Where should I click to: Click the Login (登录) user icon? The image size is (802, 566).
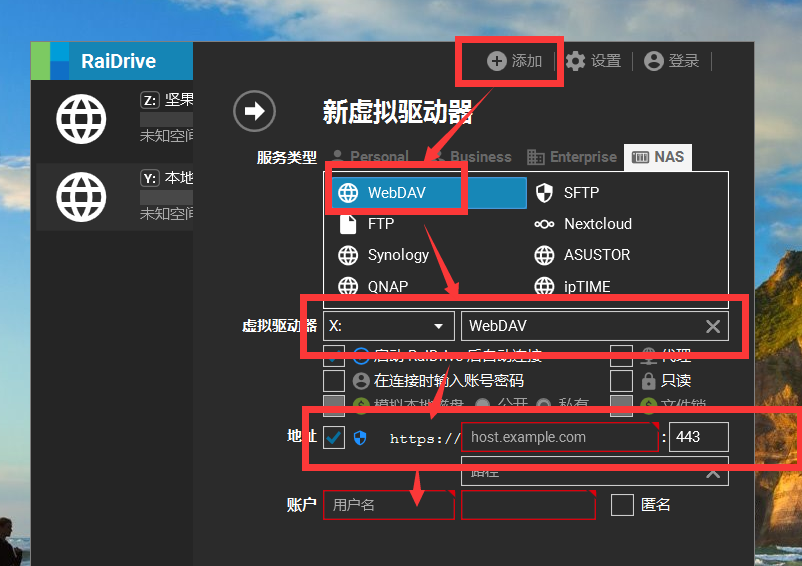point(654,61)
